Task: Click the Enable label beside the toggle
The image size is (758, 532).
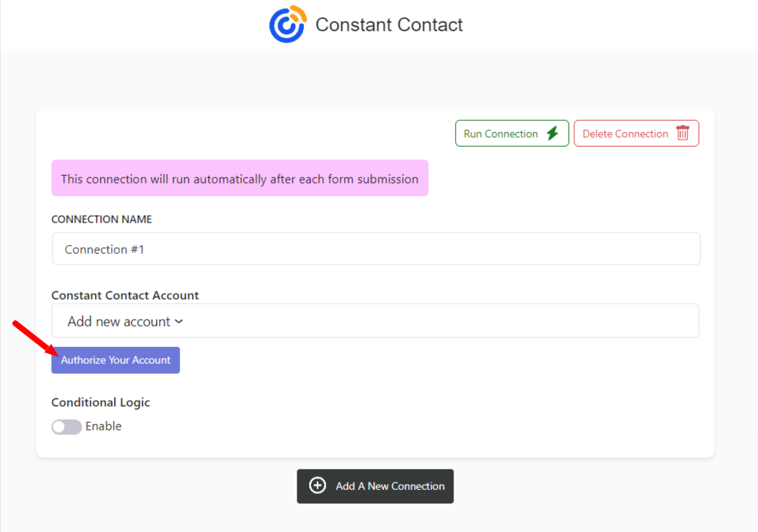Action: (103, 427)
